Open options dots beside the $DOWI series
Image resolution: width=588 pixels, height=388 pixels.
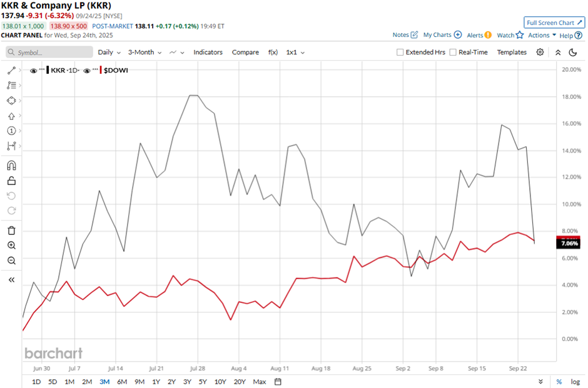[95, 69]
